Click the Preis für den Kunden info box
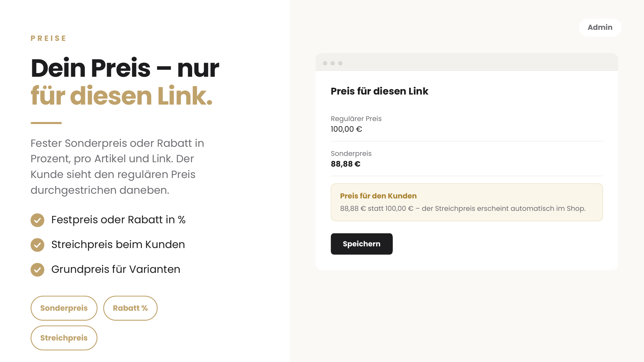Image resolution: width=644 pixels, height=362 pixels. pos(467,202)
